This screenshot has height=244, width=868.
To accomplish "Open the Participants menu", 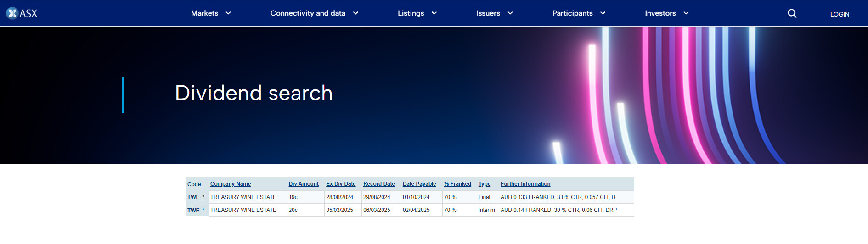I will (572, 13).
